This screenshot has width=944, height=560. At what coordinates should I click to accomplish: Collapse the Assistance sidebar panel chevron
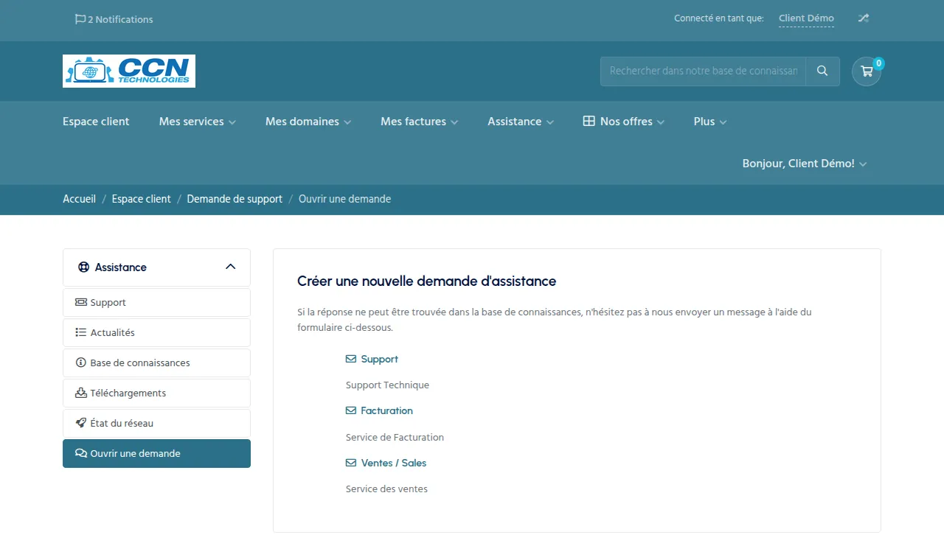230,267
